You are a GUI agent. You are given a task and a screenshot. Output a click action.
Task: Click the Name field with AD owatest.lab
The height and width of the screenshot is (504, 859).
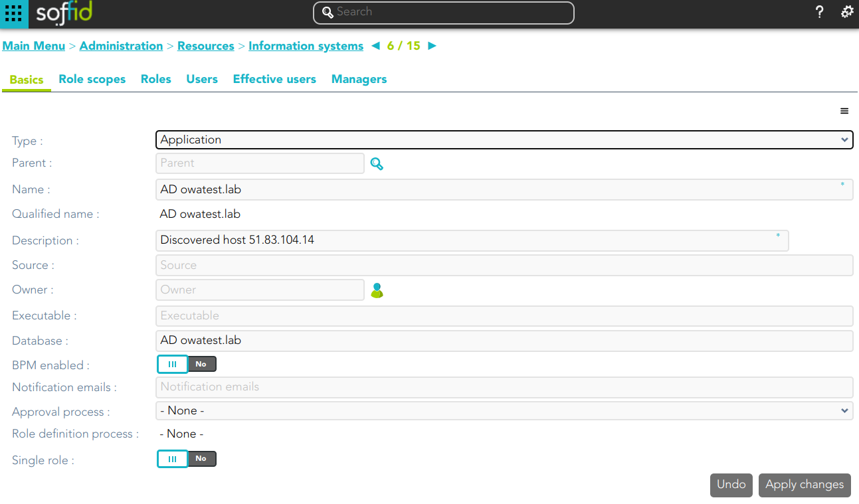(x=504, y=189)
